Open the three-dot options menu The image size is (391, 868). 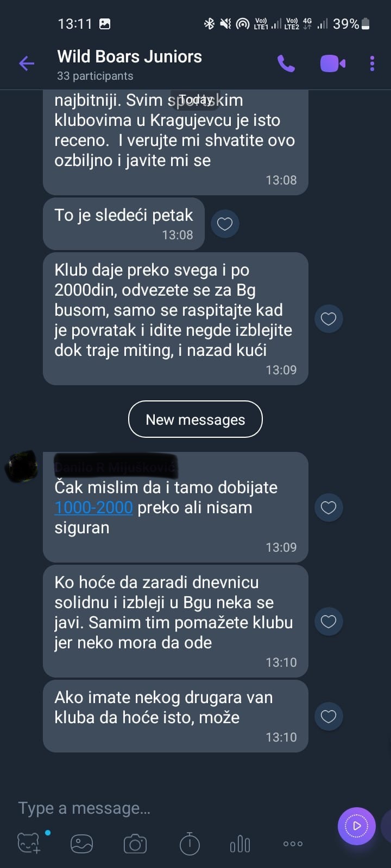click(x=372, y=63)
